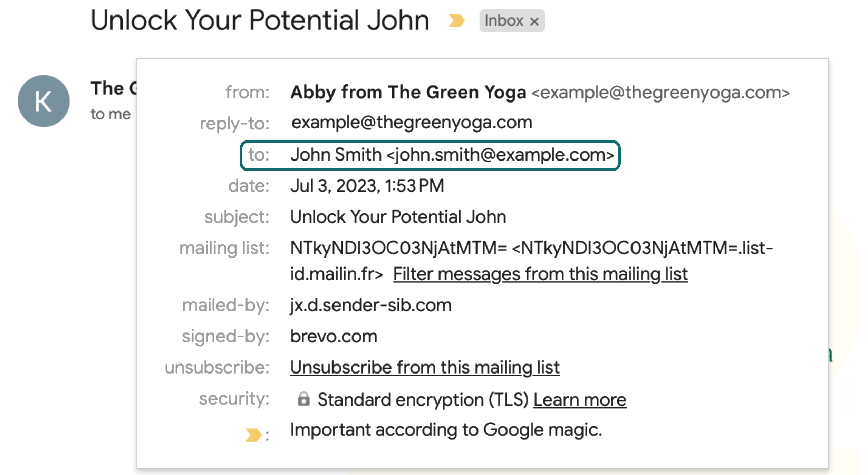
Task: Click the lock icon next to security
Action: (x=303, y=399)
